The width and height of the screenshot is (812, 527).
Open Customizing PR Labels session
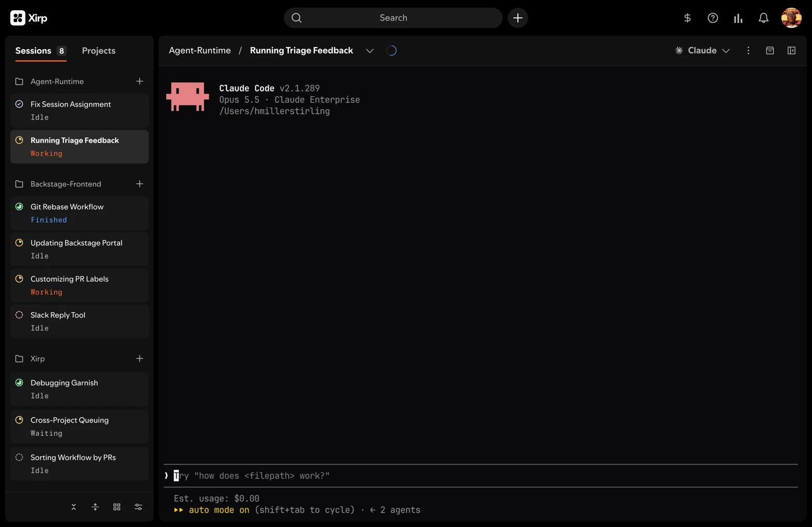(79, 285)
